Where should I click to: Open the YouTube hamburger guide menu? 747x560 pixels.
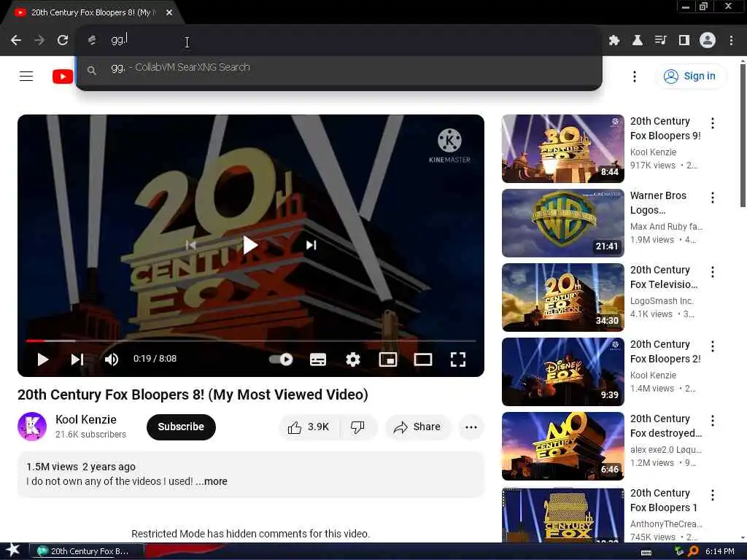pos(26,76)
